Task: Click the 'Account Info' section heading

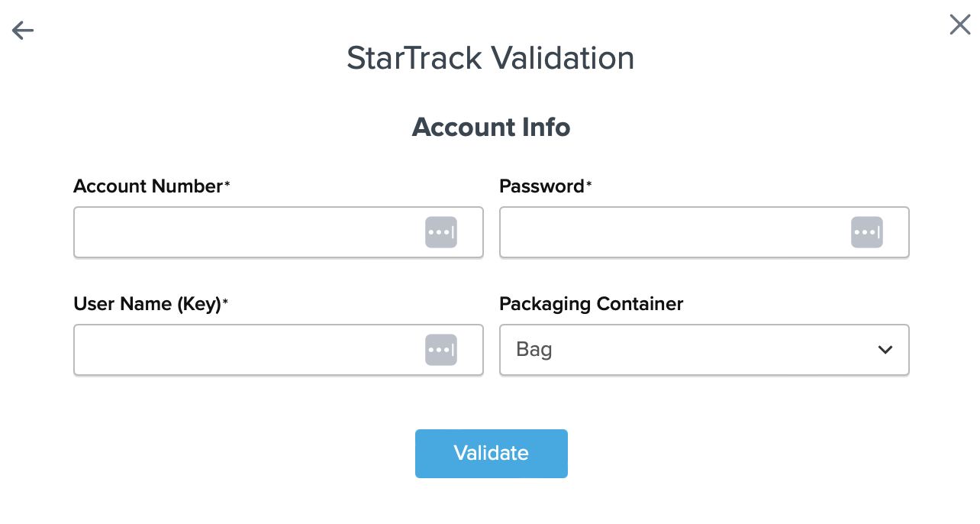Action: point(491,127)
